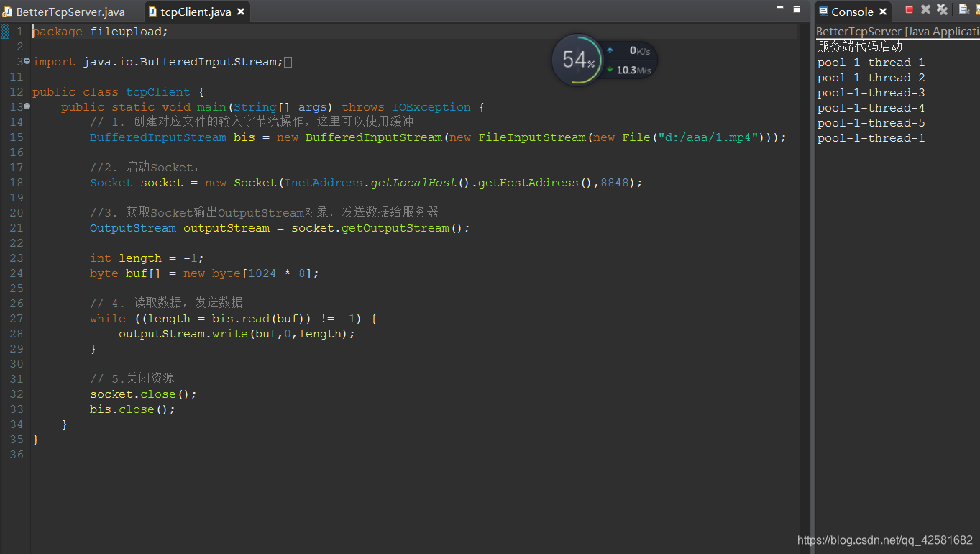Click comment '//2. 启动Socket'

pos(144,167)
